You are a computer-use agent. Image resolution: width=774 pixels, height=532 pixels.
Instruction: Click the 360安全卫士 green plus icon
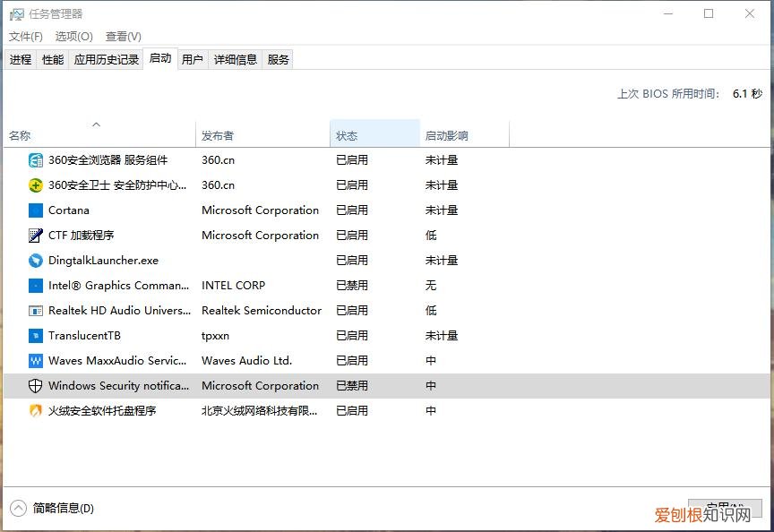coord(36,185)
